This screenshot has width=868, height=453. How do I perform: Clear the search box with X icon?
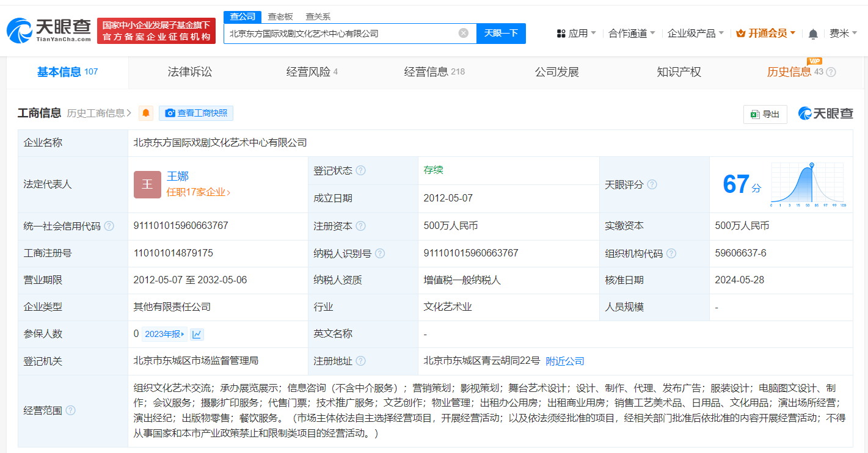tap(464, 33)
